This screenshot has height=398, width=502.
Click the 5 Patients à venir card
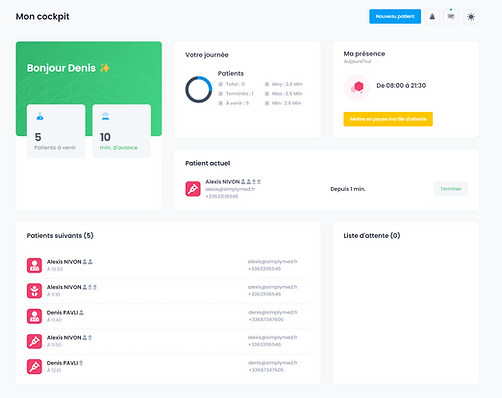click(x=56, y=131)
